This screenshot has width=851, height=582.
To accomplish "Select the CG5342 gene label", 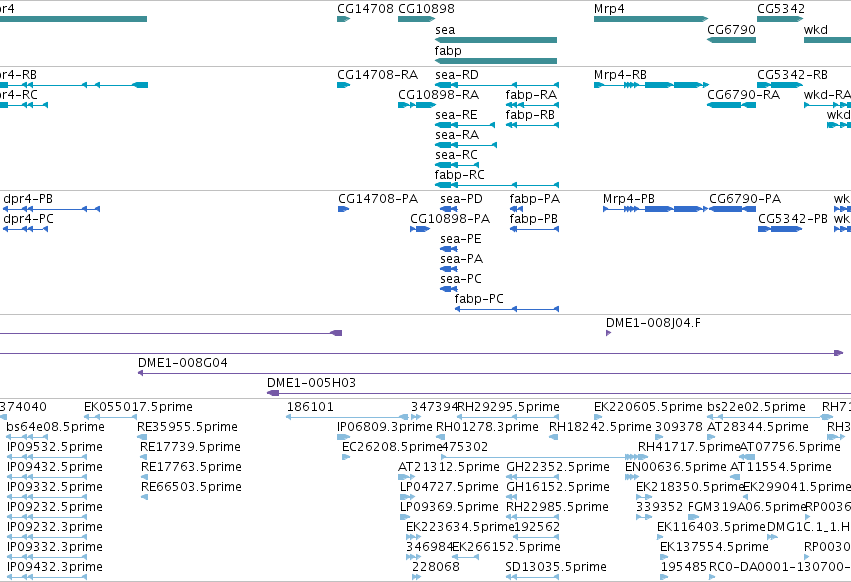I will 781,9.
